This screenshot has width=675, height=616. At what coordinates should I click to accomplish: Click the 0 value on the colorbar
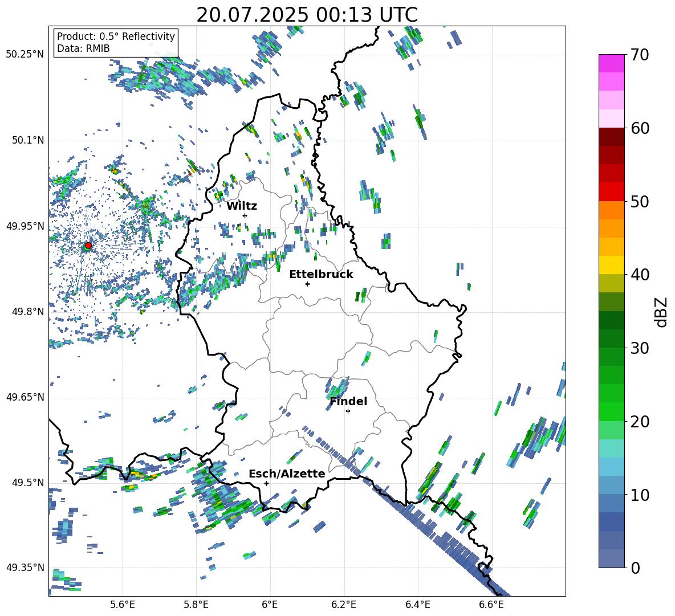635,568
